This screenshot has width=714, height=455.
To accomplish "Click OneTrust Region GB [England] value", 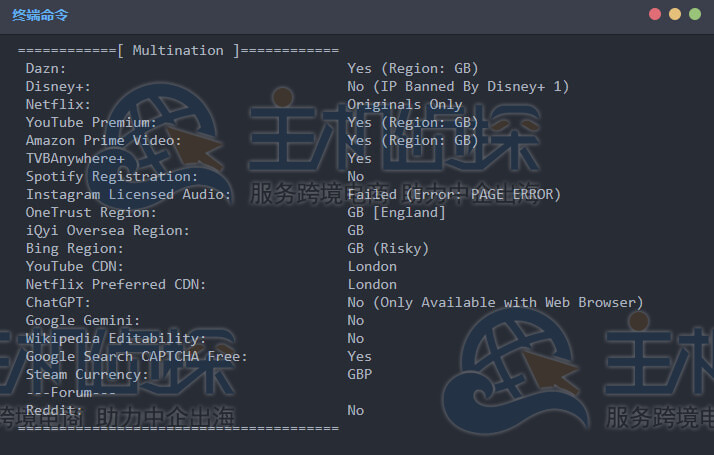I will click(396, 212).
